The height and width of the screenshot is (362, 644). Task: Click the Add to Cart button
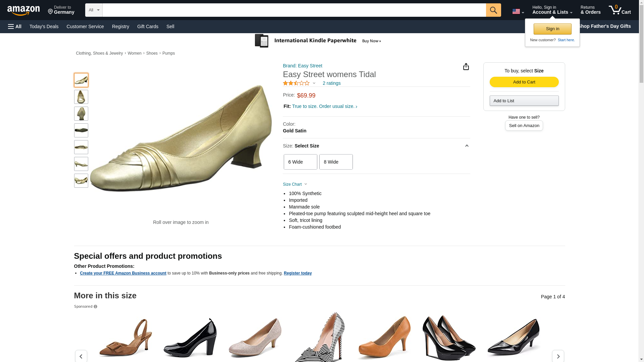(524, 82)
